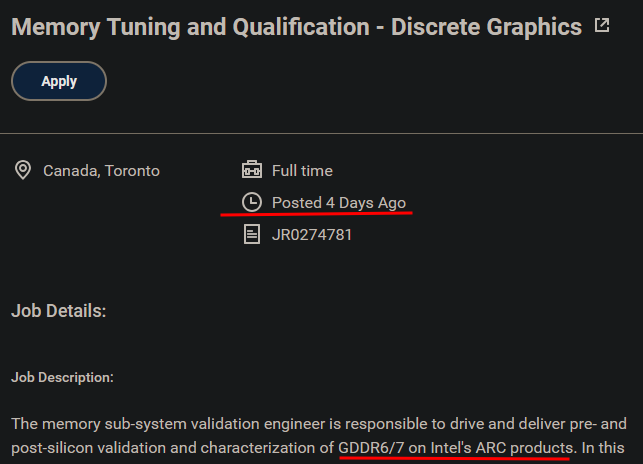Click the "Job Details:" heading
This screenshot has height=464, width=643.
point(59,311)
